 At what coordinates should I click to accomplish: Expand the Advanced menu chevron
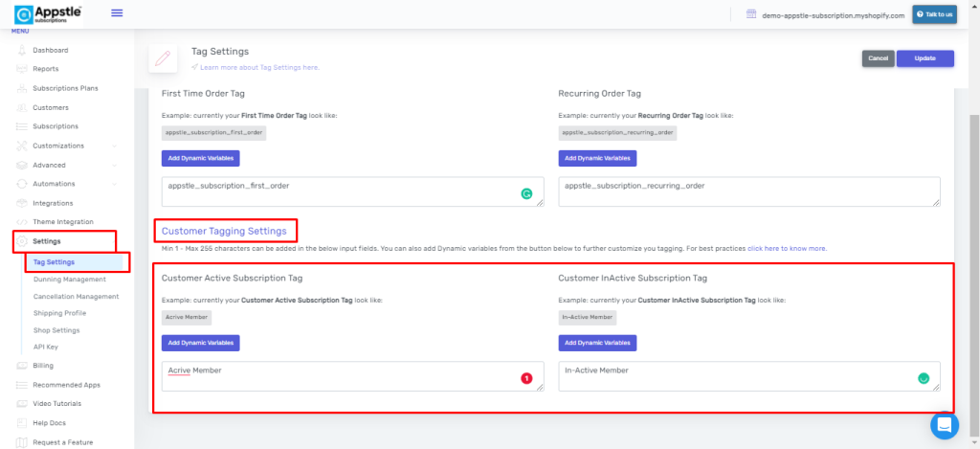[x=115, y=165]
